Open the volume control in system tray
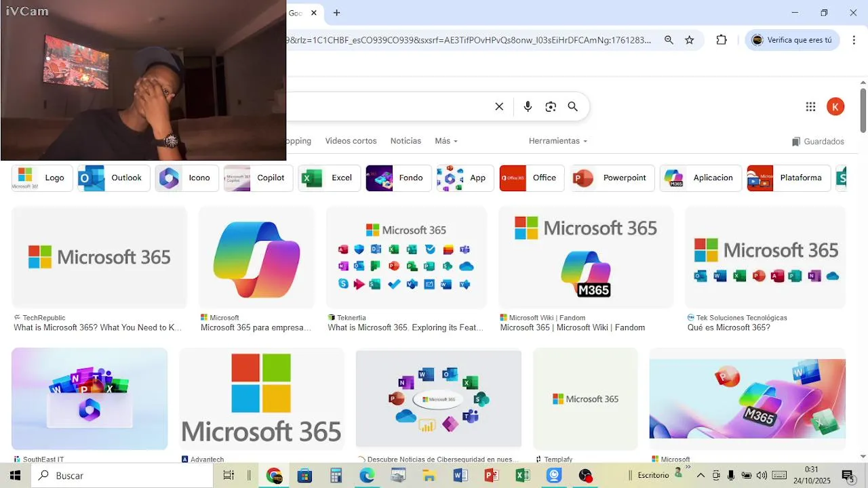This screenshot has height=488, width=868. tap(762, 476)
